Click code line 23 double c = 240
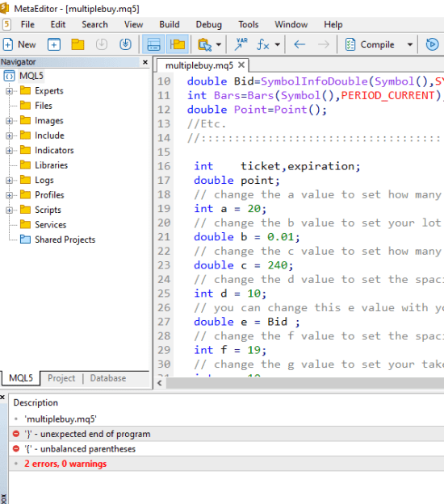 (243, 265)
